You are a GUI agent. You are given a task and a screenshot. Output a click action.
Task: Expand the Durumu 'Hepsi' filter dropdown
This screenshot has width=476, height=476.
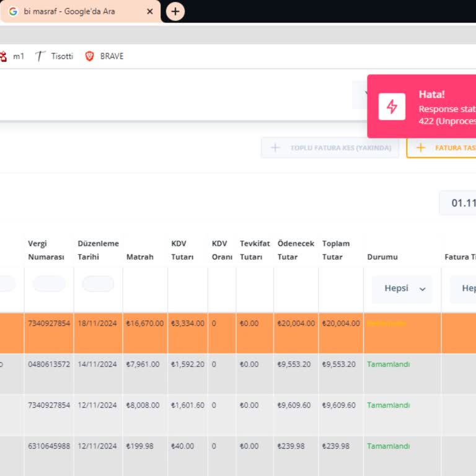pyautogui.click(x=402, y=289)
